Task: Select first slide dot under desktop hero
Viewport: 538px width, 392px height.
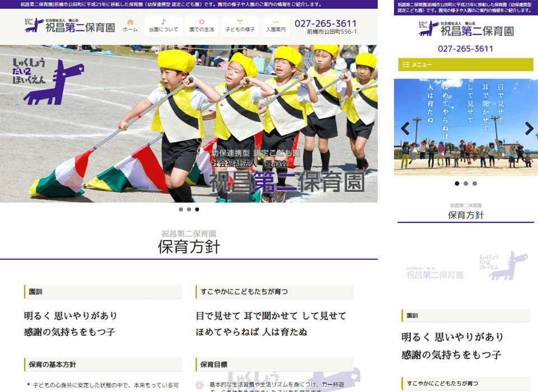Action: coord(181,209)
